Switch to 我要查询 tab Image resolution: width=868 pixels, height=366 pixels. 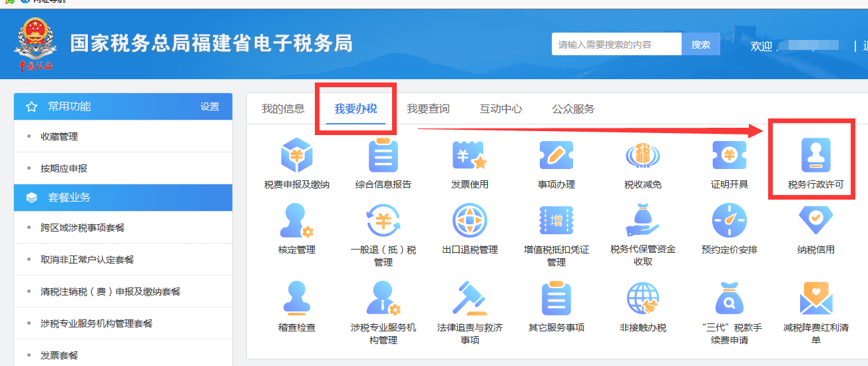pyautogui.click(x=428, y=109)
